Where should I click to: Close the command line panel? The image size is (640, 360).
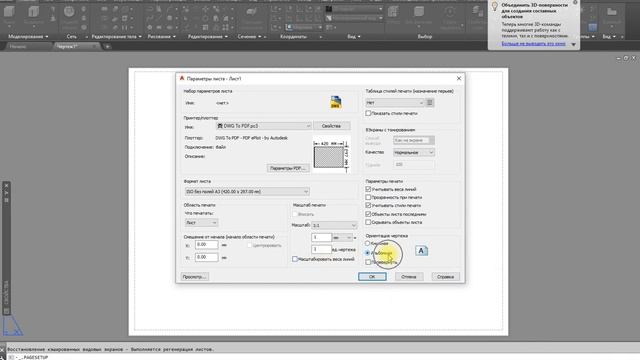tap(2, 350)
